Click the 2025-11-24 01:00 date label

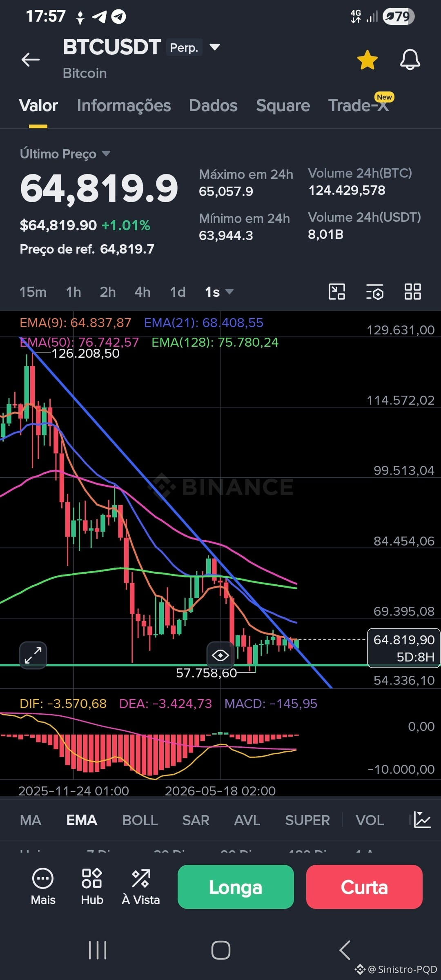click(x=73, y=791)
